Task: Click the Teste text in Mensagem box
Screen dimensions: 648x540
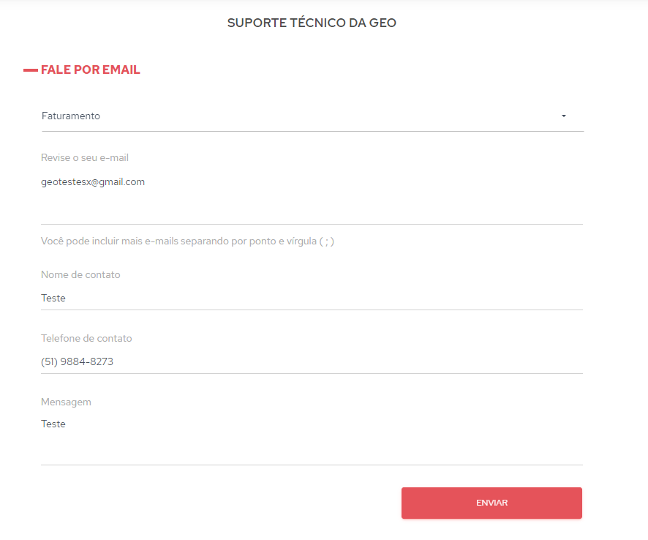Action: click(x=53, y=424)
